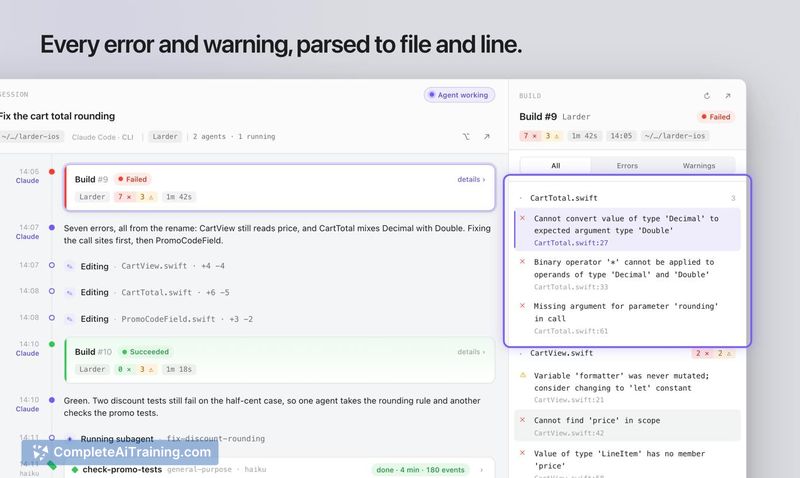Click the 3 warnings chip in Build panel
Screen dimensions: 800x478
pyautogui.click(x=553, y=136)
